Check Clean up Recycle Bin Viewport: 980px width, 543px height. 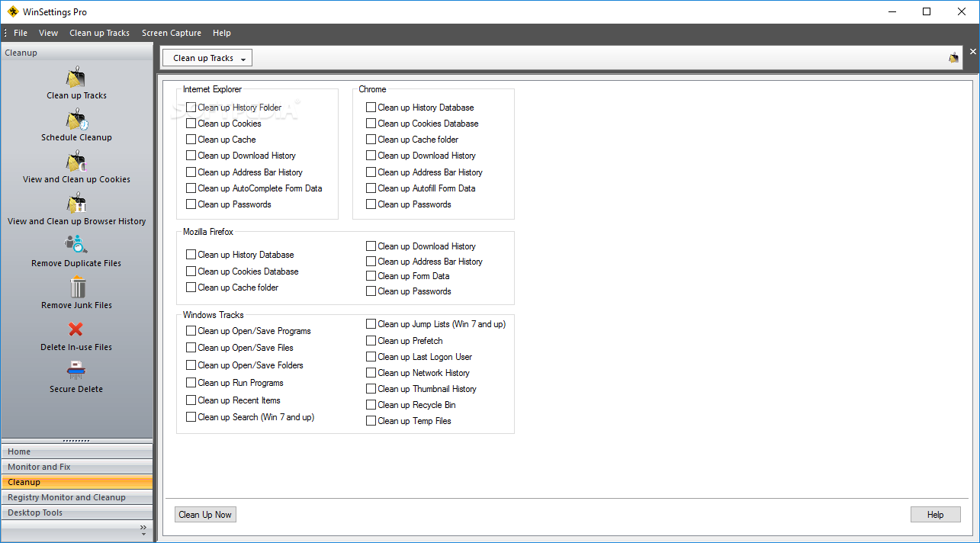371,405
